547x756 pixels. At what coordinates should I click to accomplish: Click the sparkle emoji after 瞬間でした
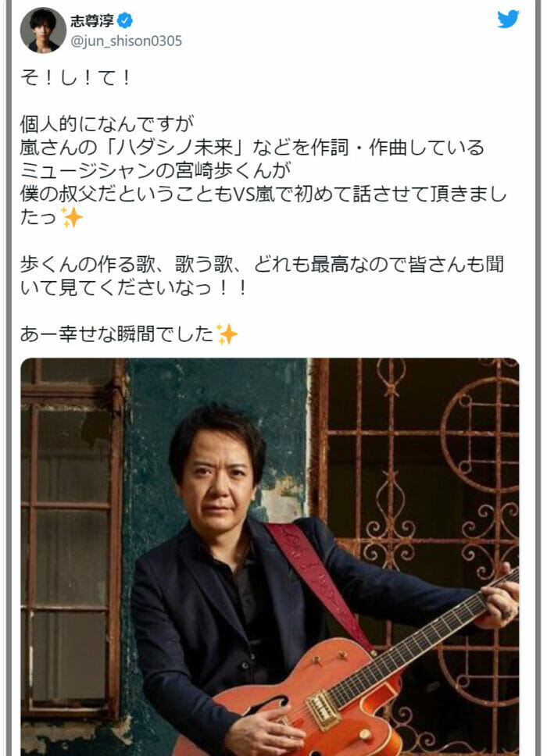(227, 334)
